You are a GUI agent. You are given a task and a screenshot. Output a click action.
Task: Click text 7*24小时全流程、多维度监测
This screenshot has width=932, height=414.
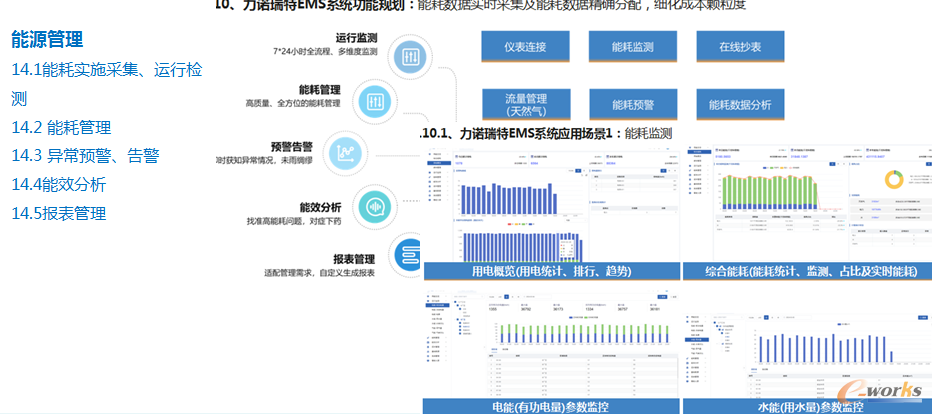tap(325, 52)
